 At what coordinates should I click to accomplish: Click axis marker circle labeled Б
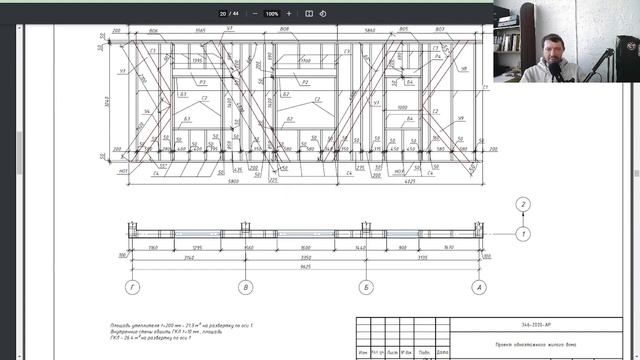(366, 287)
